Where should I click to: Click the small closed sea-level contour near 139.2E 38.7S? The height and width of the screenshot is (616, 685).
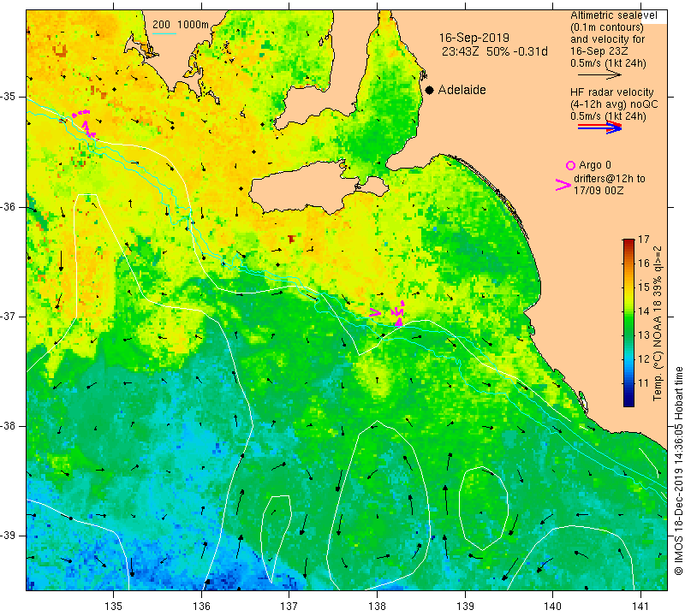point(484,508)
